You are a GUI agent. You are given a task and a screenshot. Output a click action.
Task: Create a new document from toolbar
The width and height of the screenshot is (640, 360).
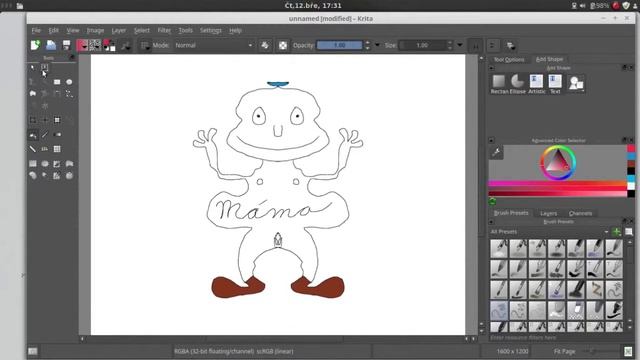tap(35, 45)
